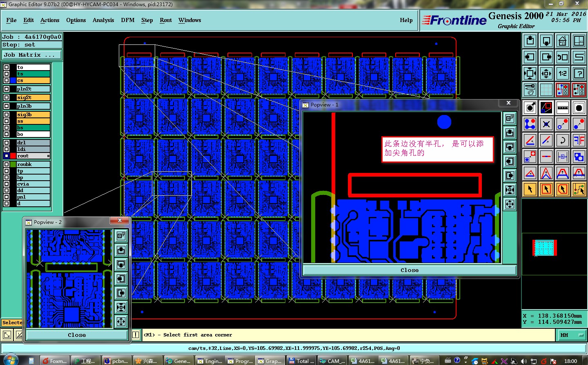Click the cyan panel overview thumbnail
588x365 pixels.
(545, 248)
